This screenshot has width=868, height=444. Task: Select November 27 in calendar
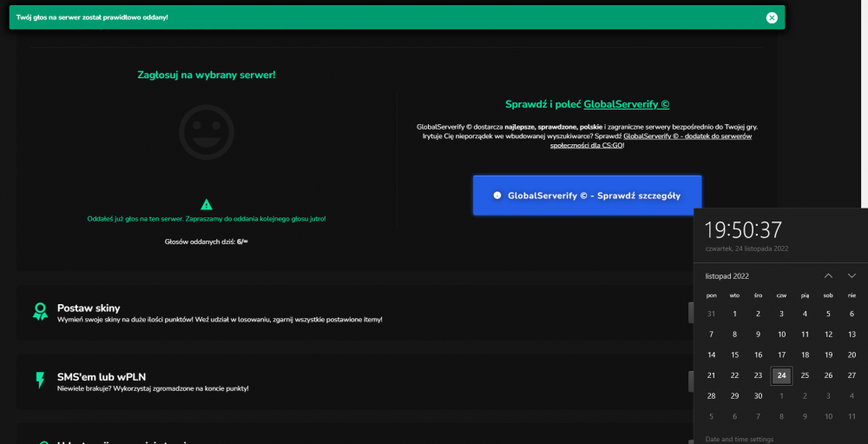point(852,375)
